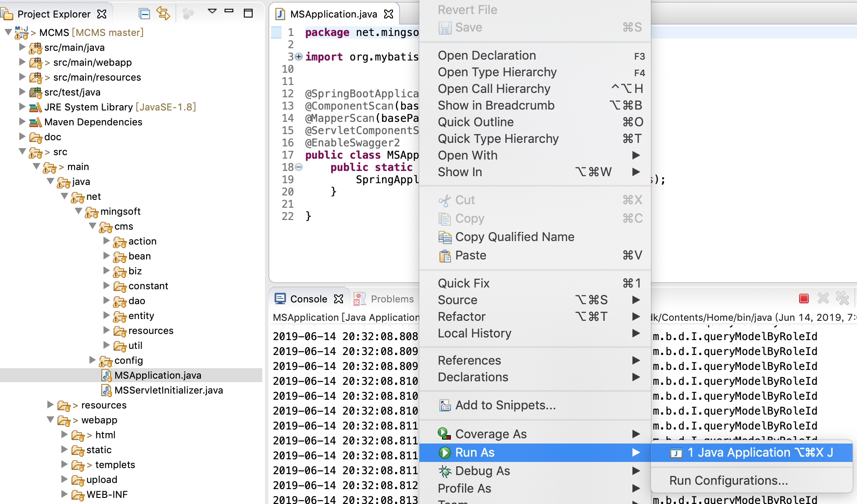
Task: Expand the Maven Dependencies node
Action: tap(22, 122)
